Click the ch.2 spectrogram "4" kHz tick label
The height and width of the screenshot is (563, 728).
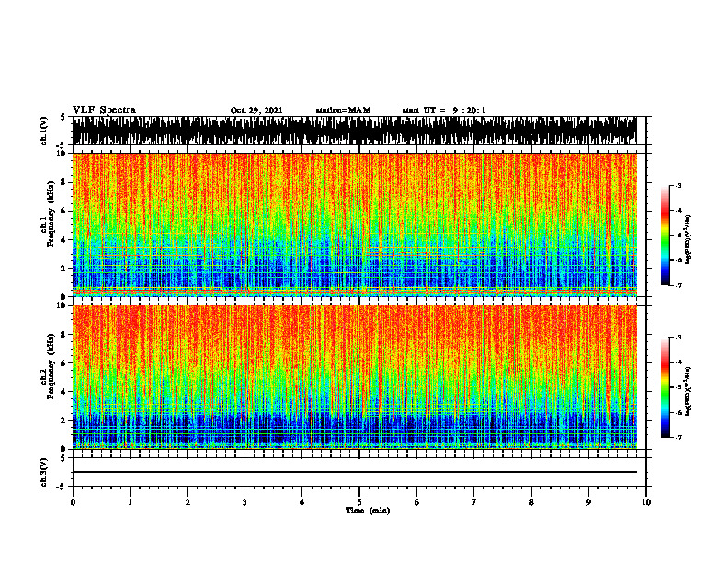point(64,392)
